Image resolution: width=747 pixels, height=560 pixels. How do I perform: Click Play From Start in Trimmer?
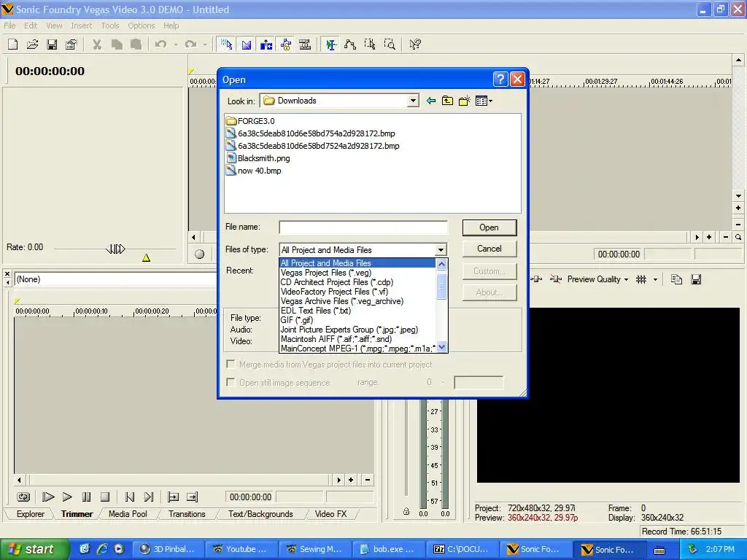coord(48,497)
